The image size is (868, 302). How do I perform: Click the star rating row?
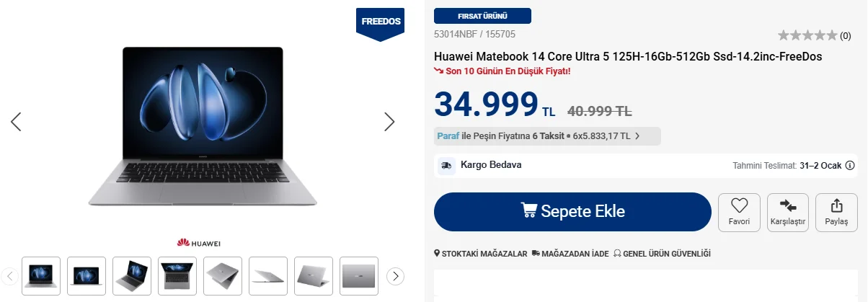(x=808, y=35)
